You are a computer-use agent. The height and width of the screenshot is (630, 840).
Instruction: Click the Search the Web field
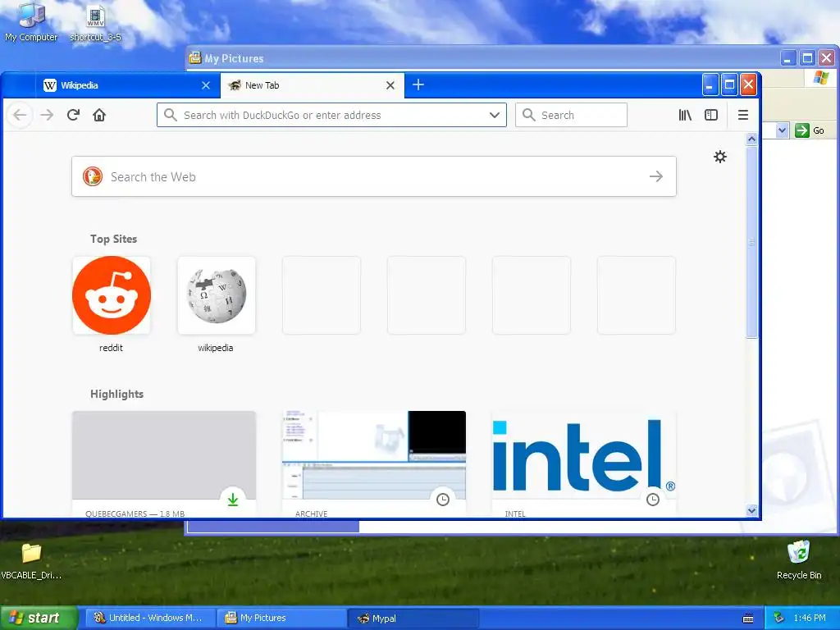point(374,176)
